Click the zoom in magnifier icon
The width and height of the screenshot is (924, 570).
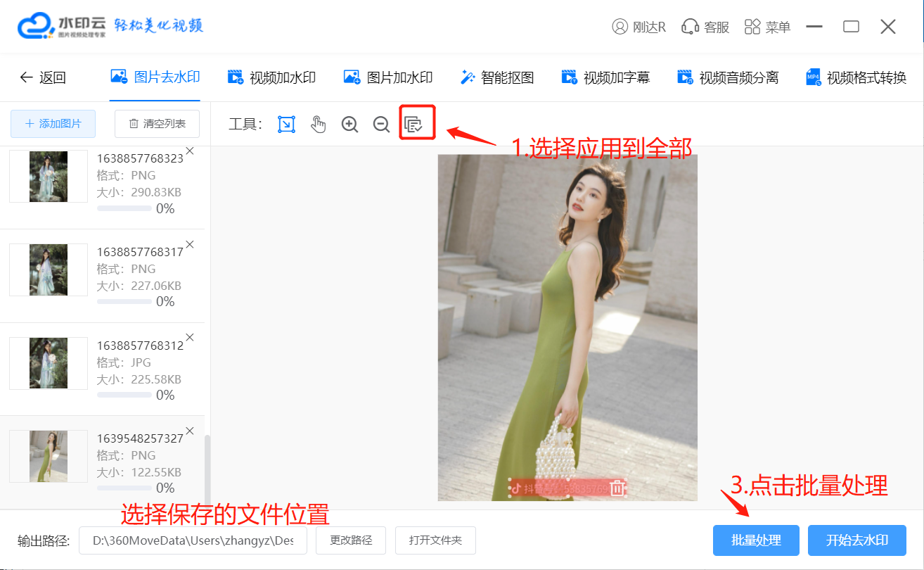349,125
